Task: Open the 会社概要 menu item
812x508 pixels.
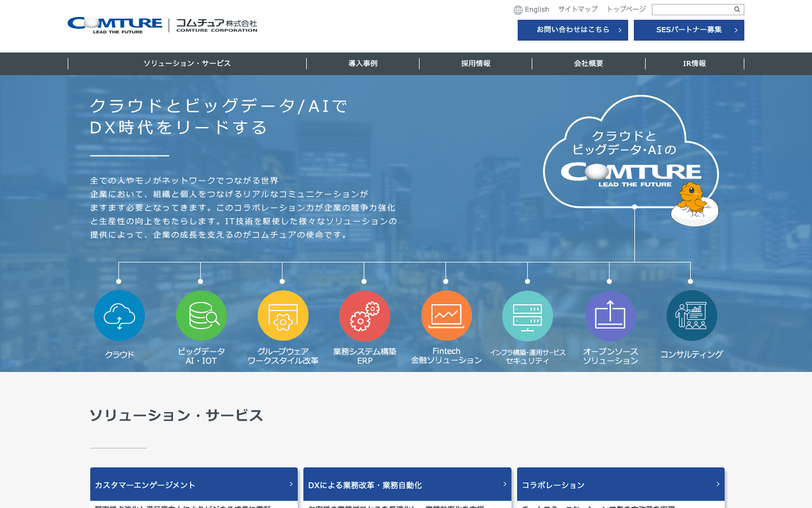Action: pyautogui.click(x=589, y=64)
